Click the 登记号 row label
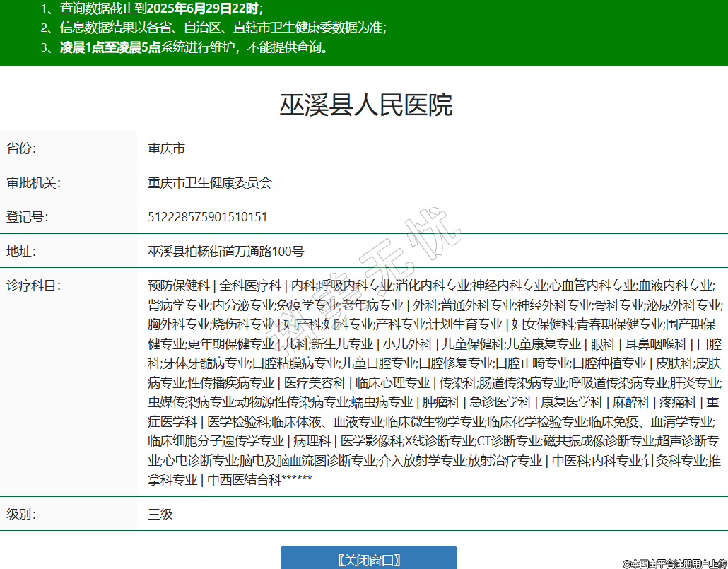728x569 pixels. 28,216
